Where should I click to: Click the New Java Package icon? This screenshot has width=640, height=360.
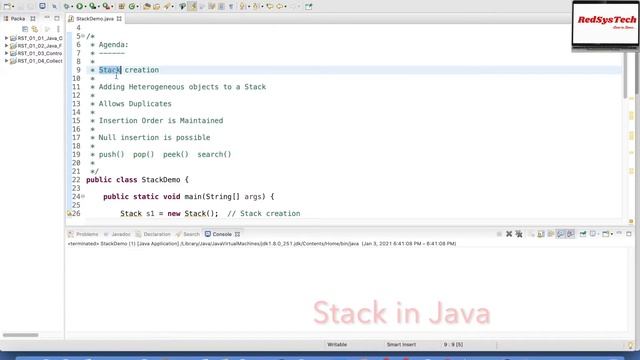121,7
